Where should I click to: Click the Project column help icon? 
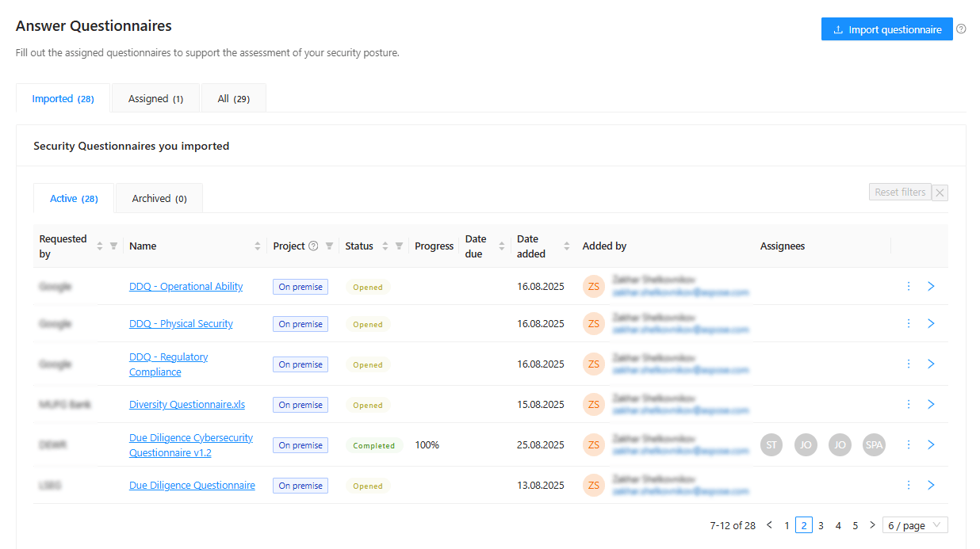coord(313,246)
